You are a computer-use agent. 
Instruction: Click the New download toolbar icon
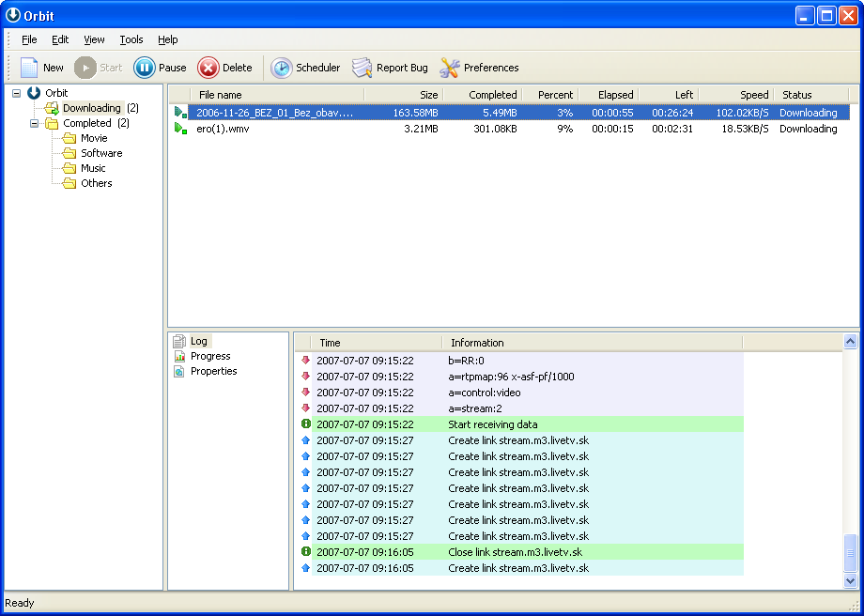coord(29,68)
